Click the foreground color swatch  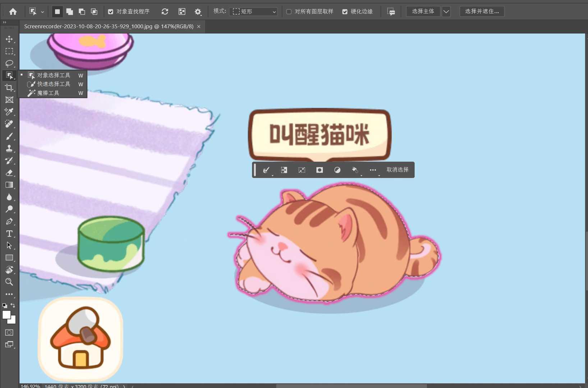(6, 315)
